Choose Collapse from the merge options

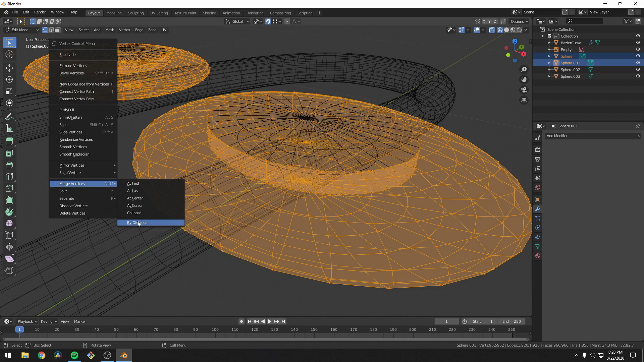coord(134,213)
